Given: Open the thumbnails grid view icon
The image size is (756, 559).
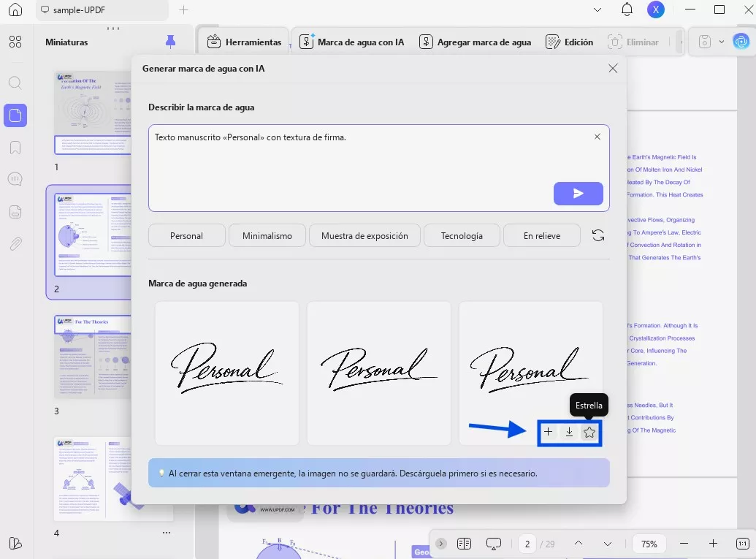Looking at the screenshot, I should 15,42.
